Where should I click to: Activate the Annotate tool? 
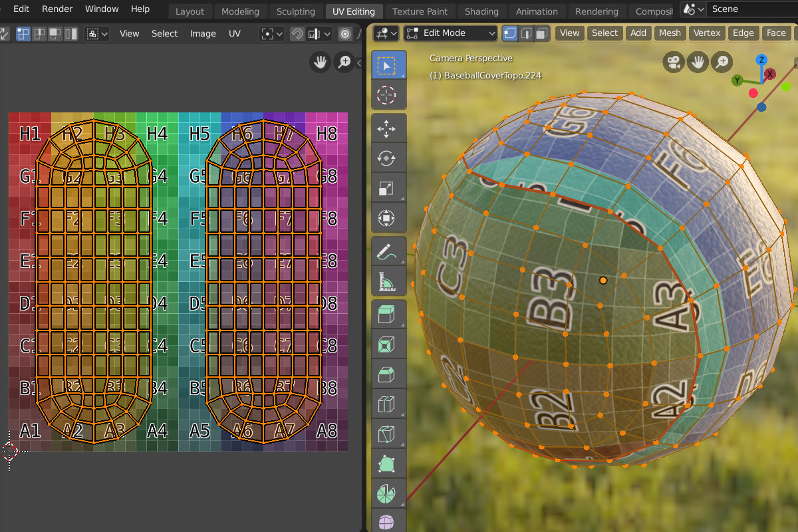click(x=388, y=249)
